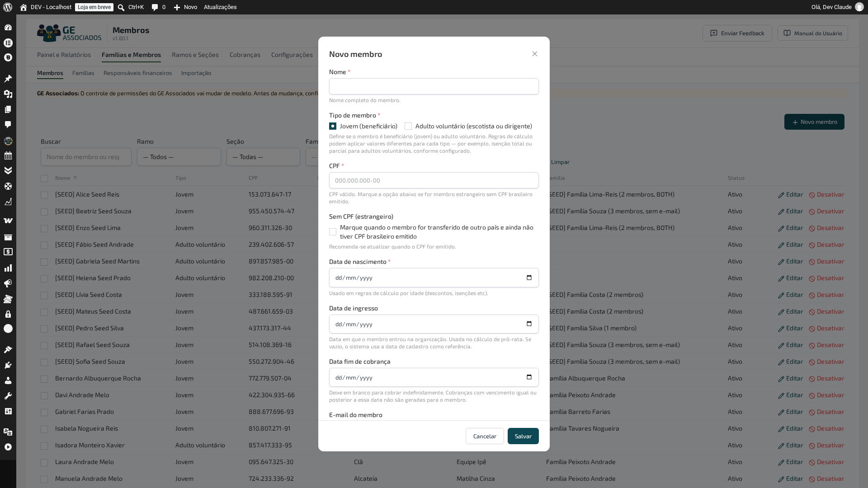Image resolution: width=868 pixels, height=488 pixels.
Task: Select Jovem (beneficiário) member type
Action: 333,126
